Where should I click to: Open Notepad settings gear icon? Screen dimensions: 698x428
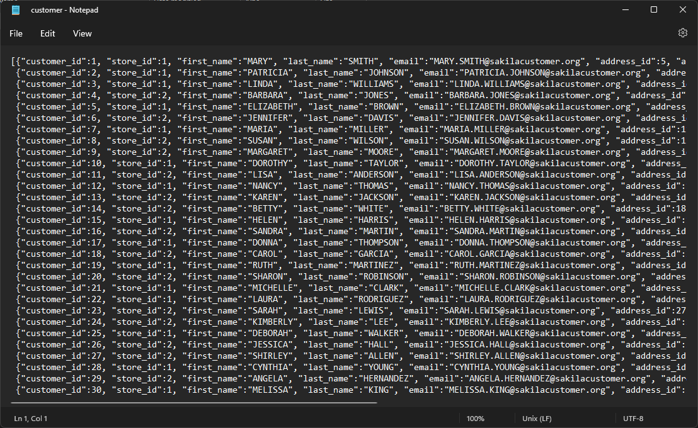(682, 33)
